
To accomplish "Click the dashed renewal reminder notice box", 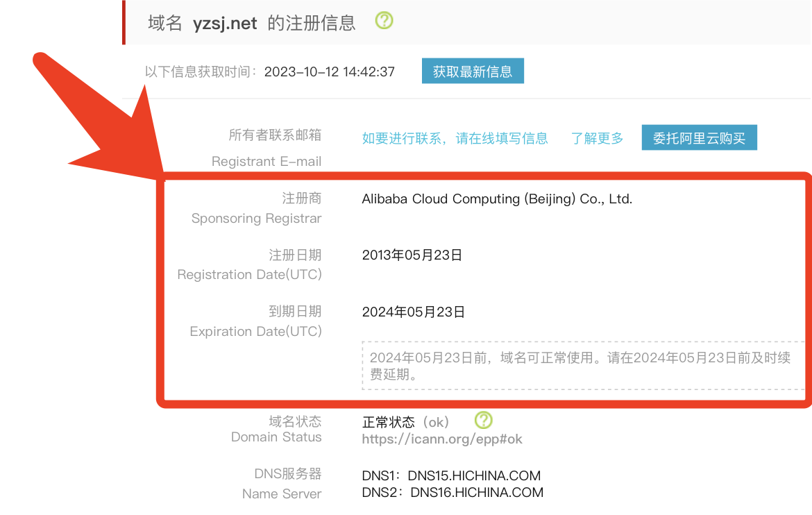I will point(582,366).
